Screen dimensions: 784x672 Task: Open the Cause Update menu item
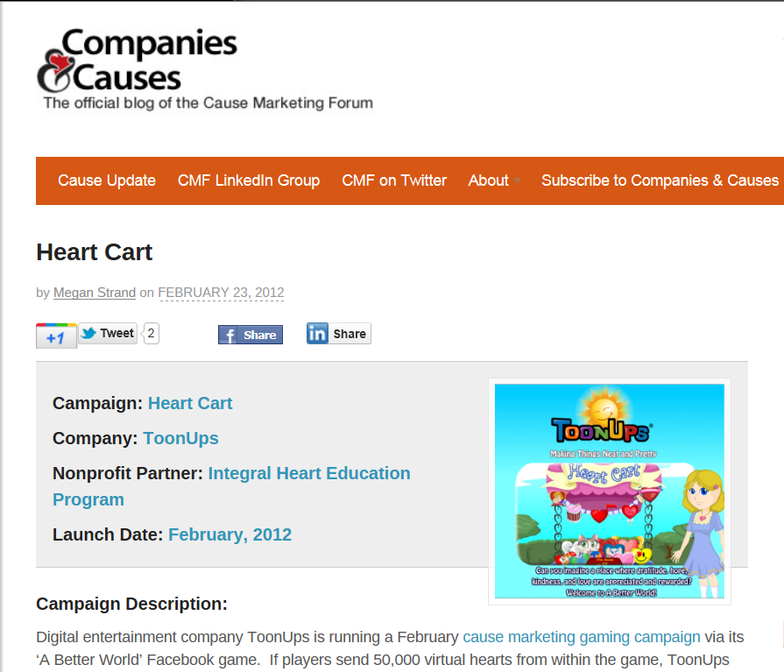click(x=107, y=180)
